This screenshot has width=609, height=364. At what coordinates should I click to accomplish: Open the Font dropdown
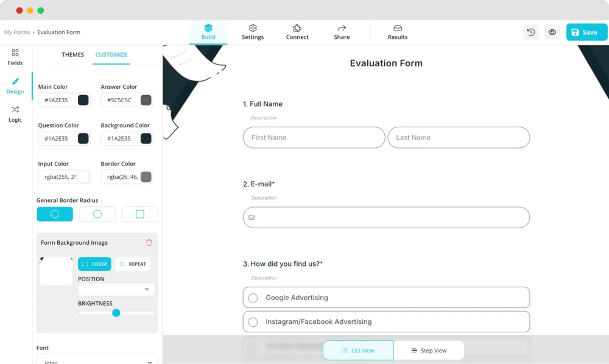coord(97,360)
